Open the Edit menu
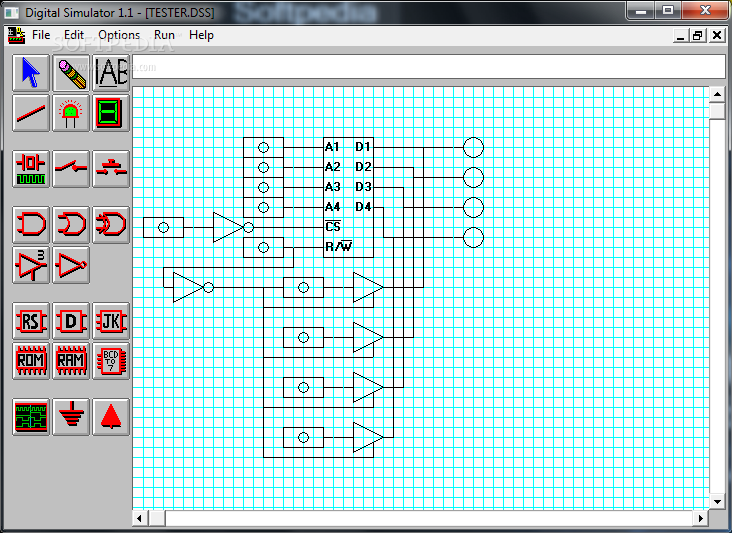732x533 pixels. (74, 35)
